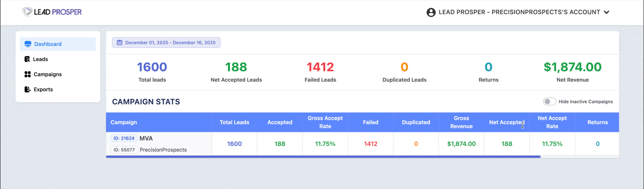The image size is (644, 189).
Task: Click the Gross Revenue column header
Action: 461,122
